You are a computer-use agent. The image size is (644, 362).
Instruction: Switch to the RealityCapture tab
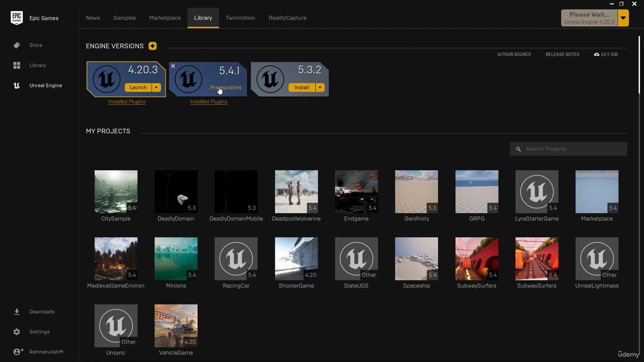288,18
